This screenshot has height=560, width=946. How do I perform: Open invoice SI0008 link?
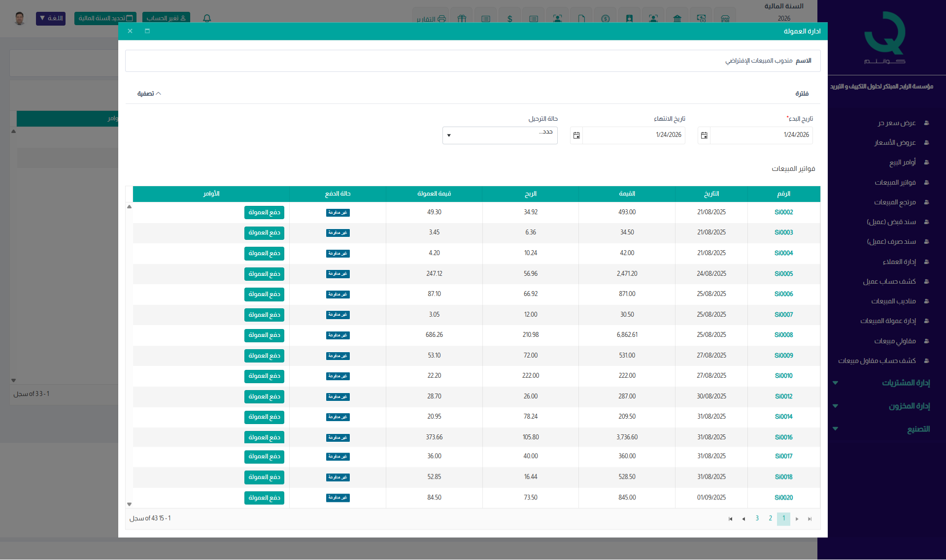click(783, 335)
